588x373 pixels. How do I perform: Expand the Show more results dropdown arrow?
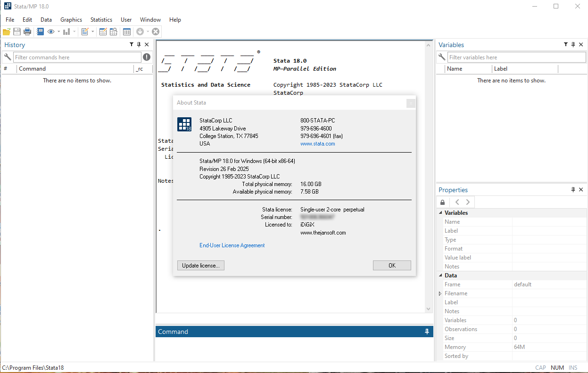(x=148, y=32)
